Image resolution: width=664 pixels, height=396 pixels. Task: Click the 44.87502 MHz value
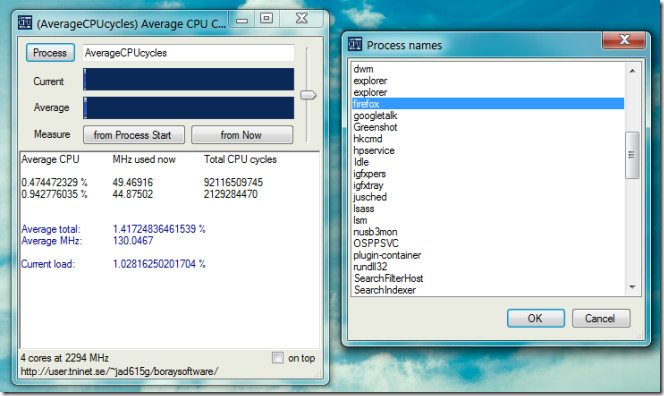click(133, 194)
